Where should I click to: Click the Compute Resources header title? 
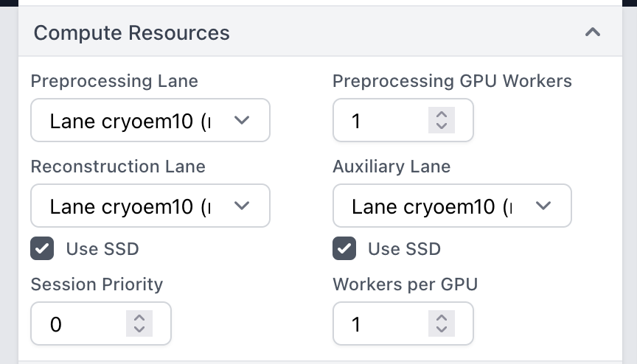(x=131, y=33)
